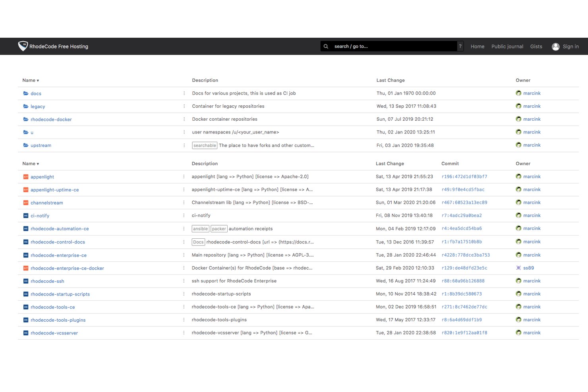The width and height of the screenshot is (588, 392).
Task: Open the rhodecode-startup-scripts repository link
Action: point(60,294)
